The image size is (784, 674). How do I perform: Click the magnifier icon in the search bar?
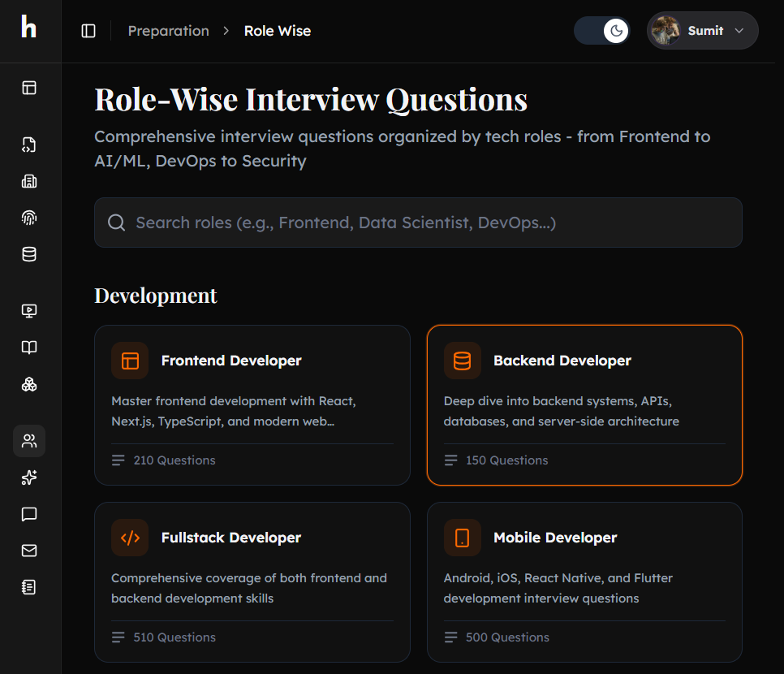[x=117, y=223]
